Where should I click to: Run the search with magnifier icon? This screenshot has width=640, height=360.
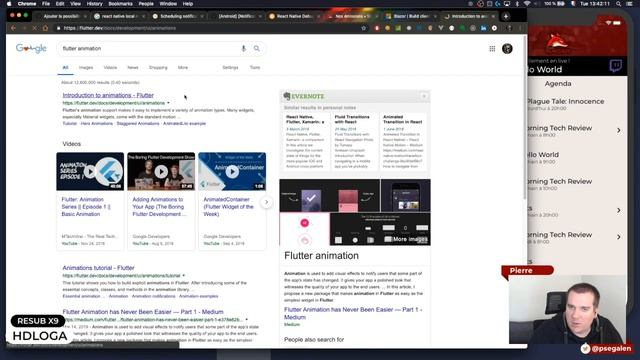pyautogui.click(x=256, y=48)
